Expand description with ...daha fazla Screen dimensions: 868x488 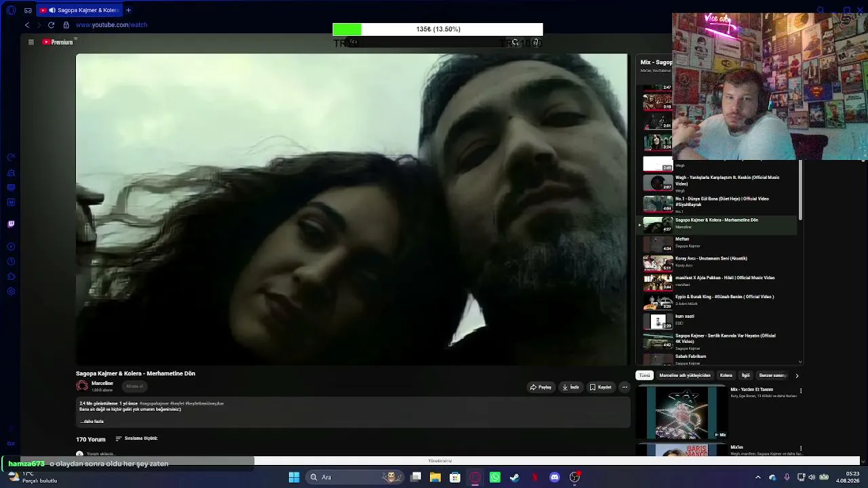coord(92,422)
